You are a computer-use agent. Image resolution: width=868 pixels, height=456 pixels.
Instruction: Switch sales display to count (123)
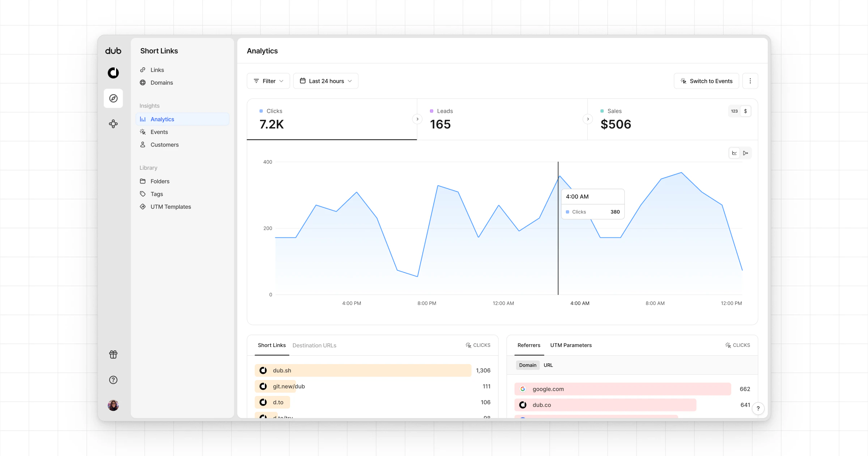click(734, 111)
